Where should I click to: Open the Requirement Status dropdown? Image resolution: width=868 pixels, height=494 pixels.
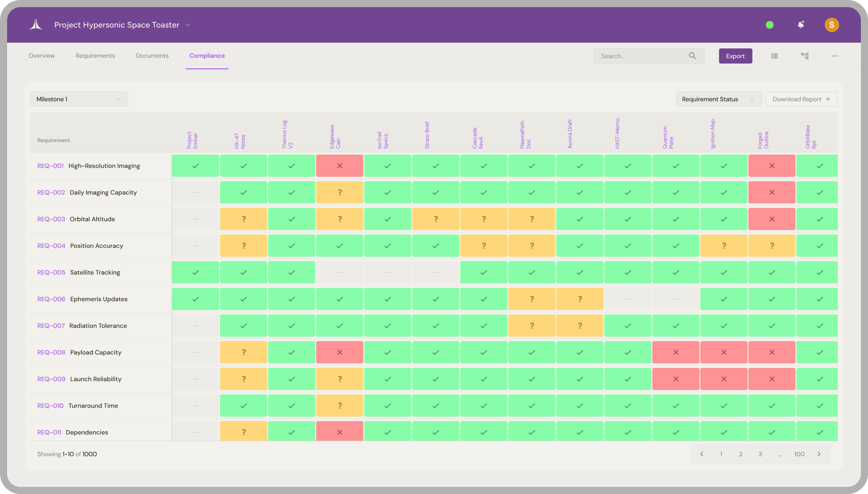[718, 99]
